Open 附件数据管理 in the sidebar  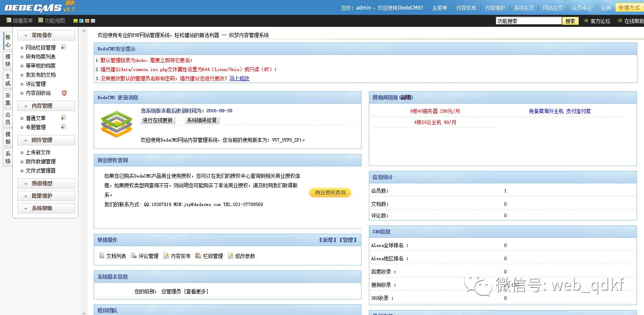[40, 161]
